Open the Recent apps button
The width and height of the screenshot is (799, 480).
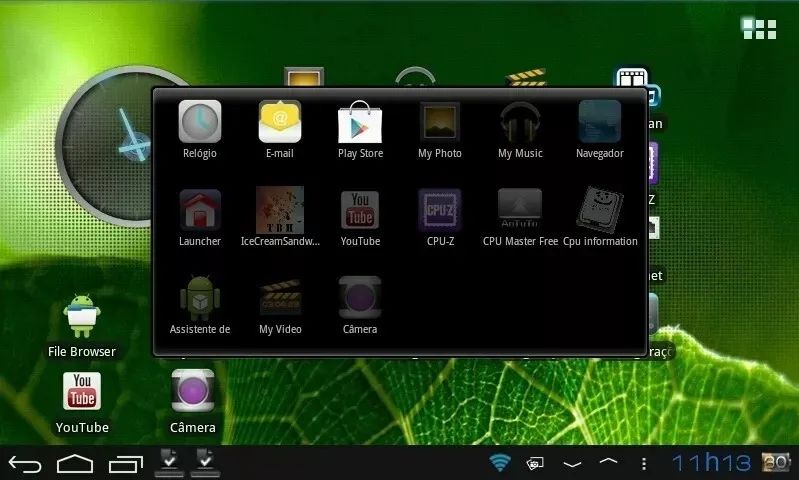[x=126, y=464]
